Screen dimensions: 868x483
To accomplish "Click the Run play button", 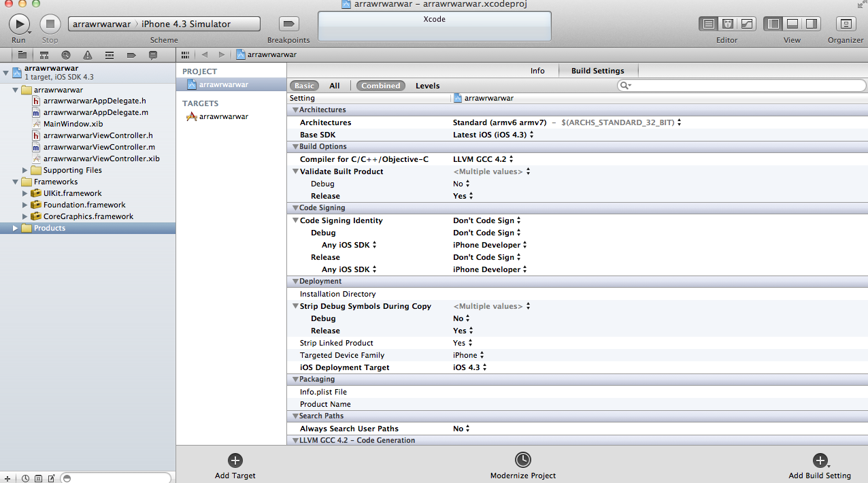I will [x=18, y=24].
